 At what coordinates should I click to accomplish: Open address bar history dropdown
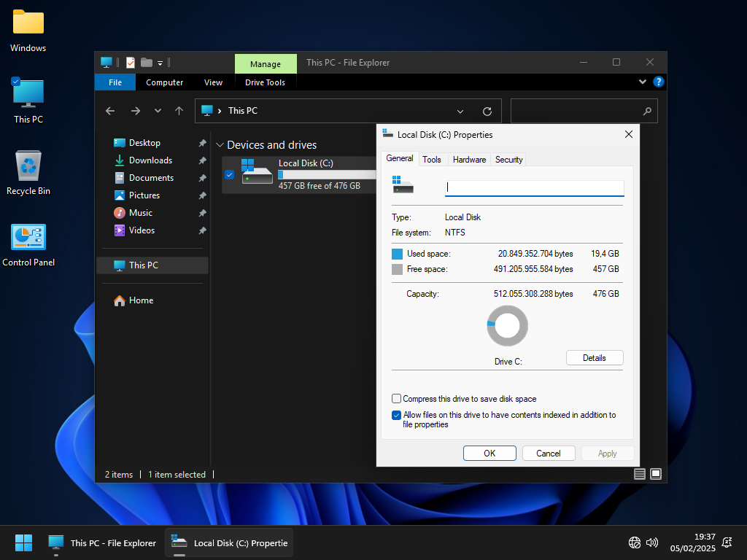460,112
